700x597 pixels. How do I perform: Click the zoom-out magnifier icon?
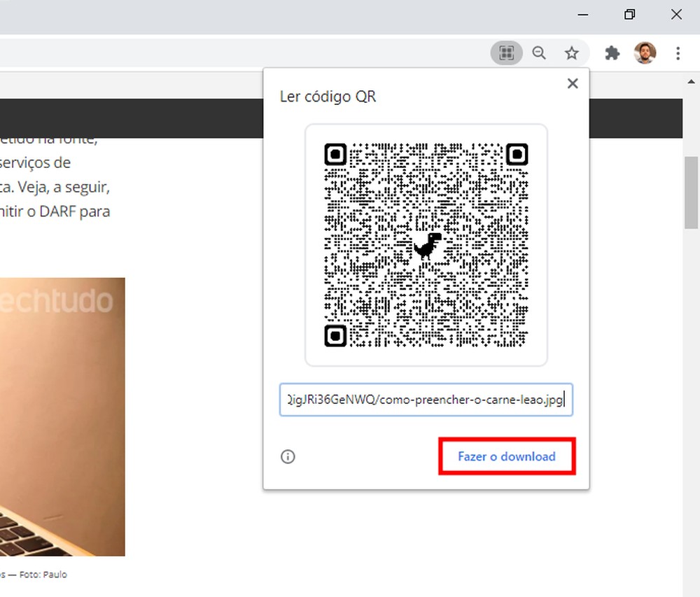click(539, 52)
